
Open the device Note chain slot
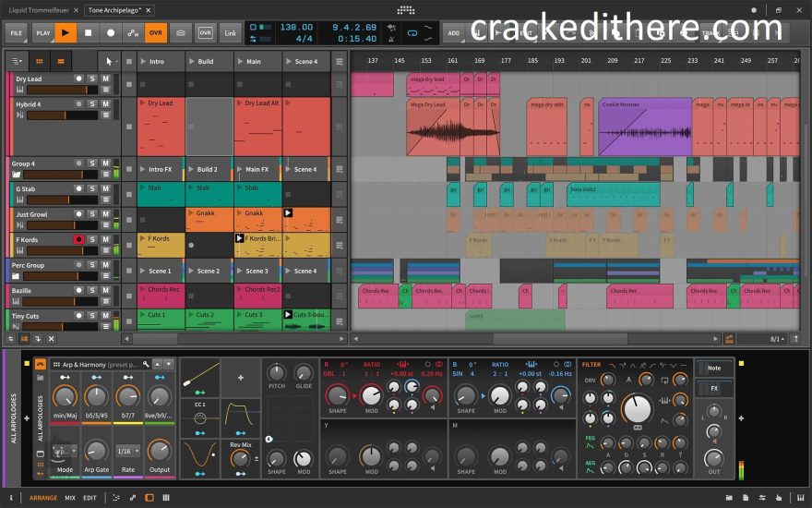tap(714, 368)
